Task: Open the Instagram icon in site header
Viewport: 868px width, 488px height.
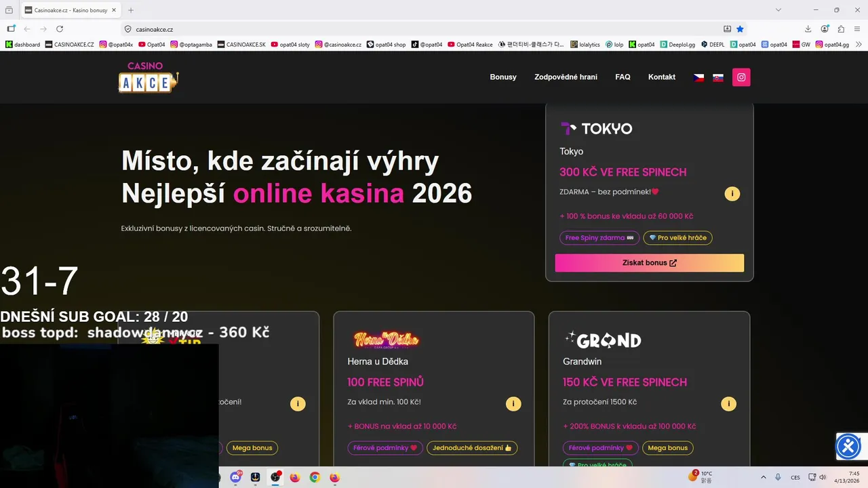Action: pyautogui.click(x=741, y=77)
